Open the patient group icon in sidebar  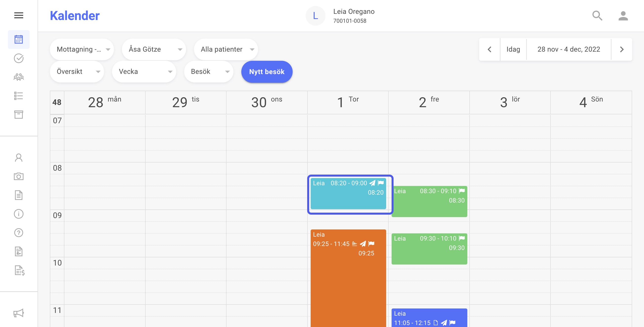[19, 77]
